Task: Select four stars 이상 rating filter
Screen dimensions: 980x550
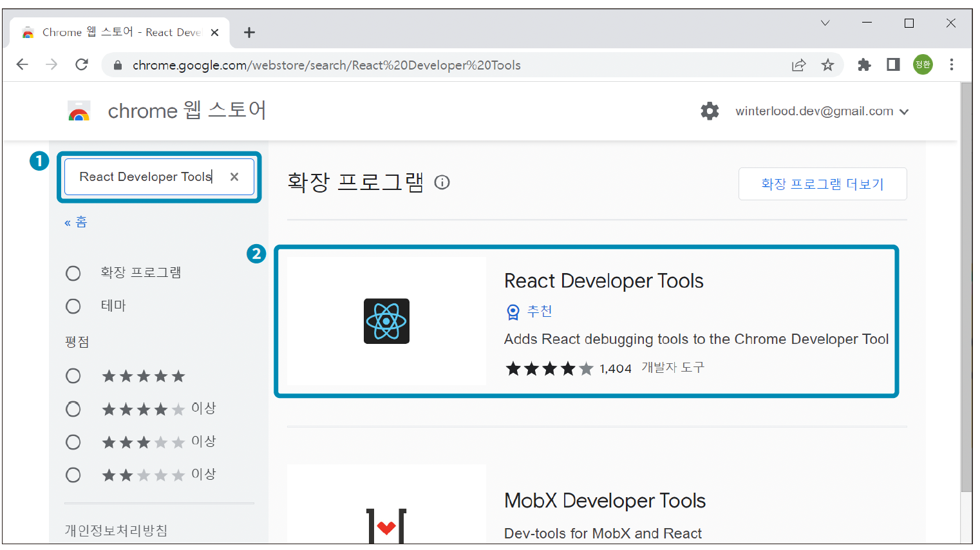Action: (x=73, y=409)
